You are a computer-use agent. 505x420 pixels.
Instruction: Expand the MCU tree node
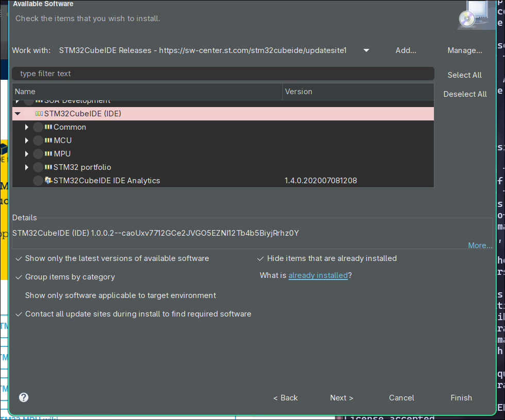(26, 140)
